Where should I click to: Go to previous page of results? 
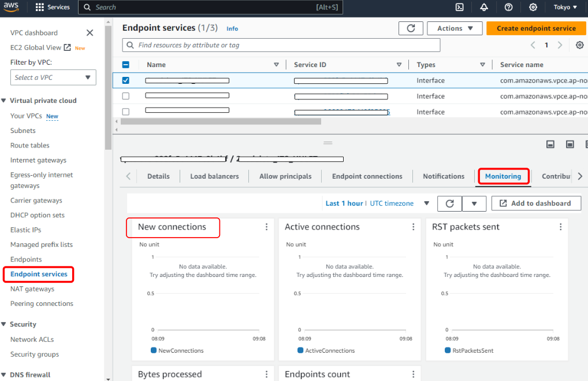[x=533, y=45]
